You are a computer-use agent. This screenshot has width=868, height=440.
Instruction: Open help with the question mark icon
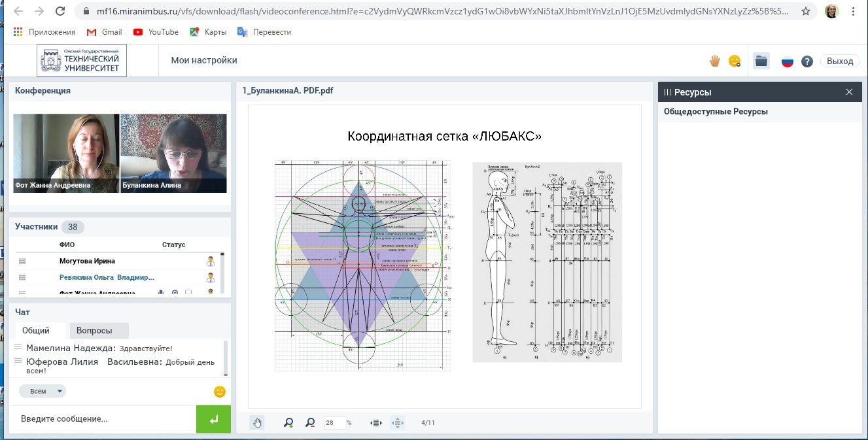click(807, 61)
